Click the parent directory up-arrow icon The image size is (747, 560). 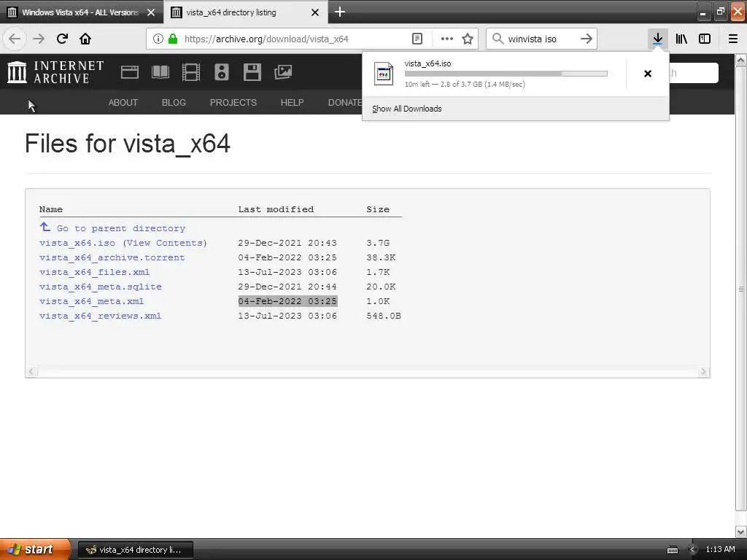(44, 227)
